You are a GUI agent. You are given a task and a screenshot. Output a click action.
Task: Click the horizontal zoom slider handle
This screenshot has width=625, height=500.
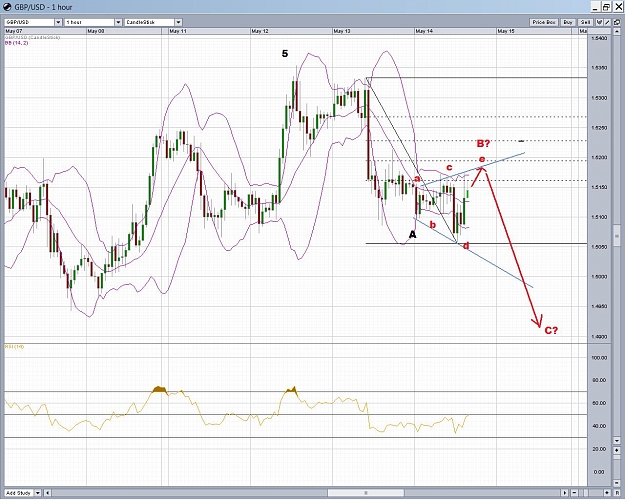pos(586,493)
